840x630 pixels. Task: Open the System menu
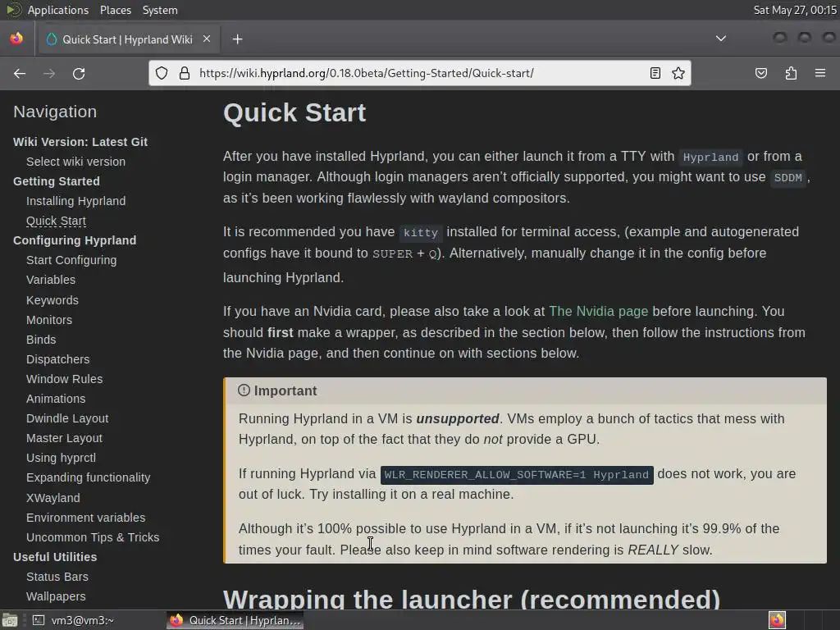pos(160,10)
